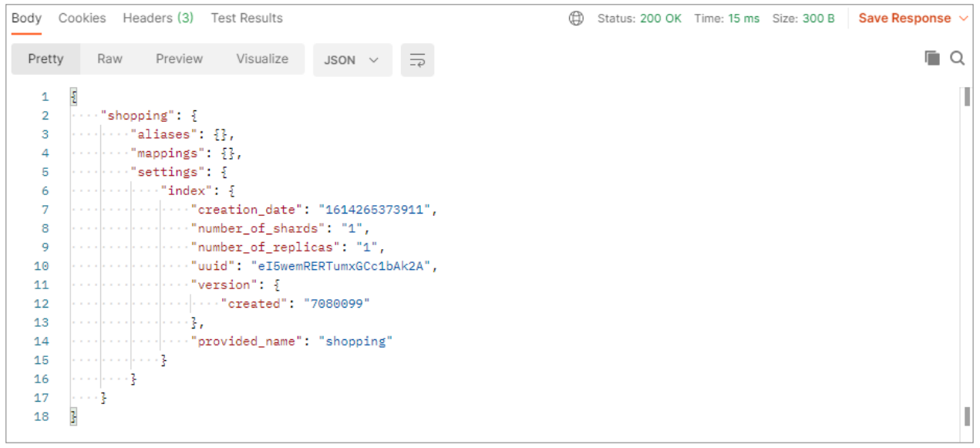Open the JSON format dropdown
Viewport: 980px width, 448px height.
(x=352, y=60)
